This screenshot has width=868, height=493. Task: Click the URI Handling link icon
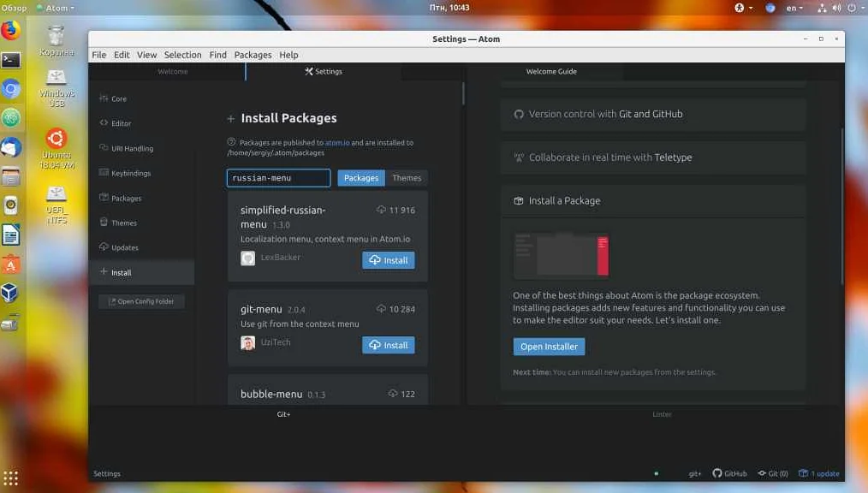(x=105, y=148)
